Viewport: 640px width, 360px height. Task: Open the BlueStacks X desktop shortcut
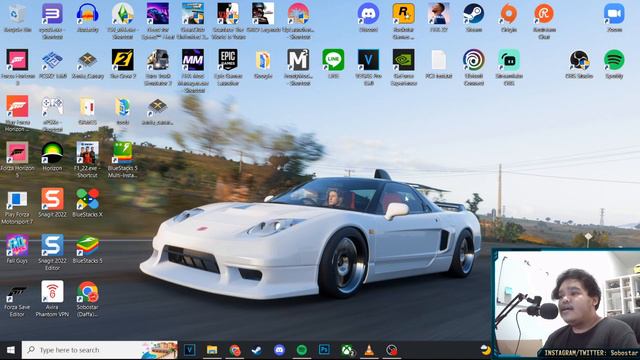[x=87, y=202]
